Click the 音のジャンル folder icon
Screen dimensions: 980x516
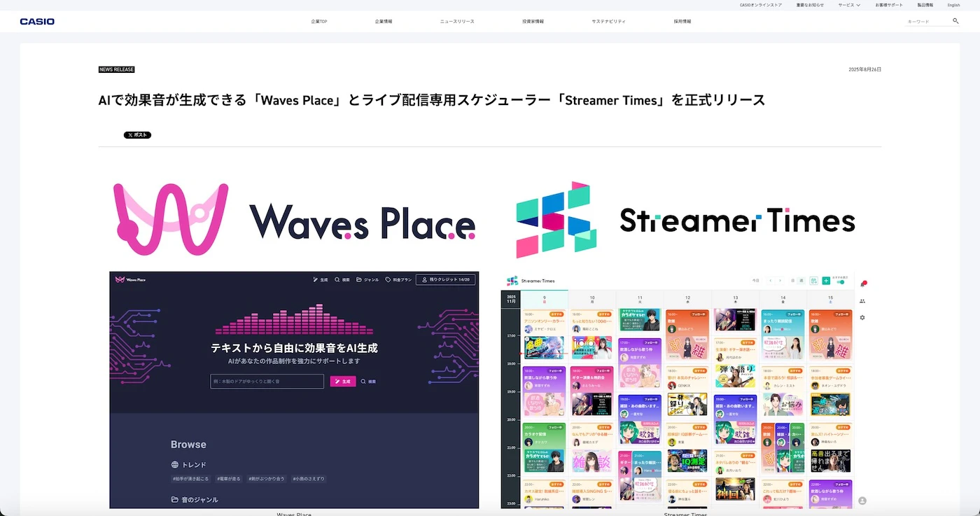click(x=175, y=500)
